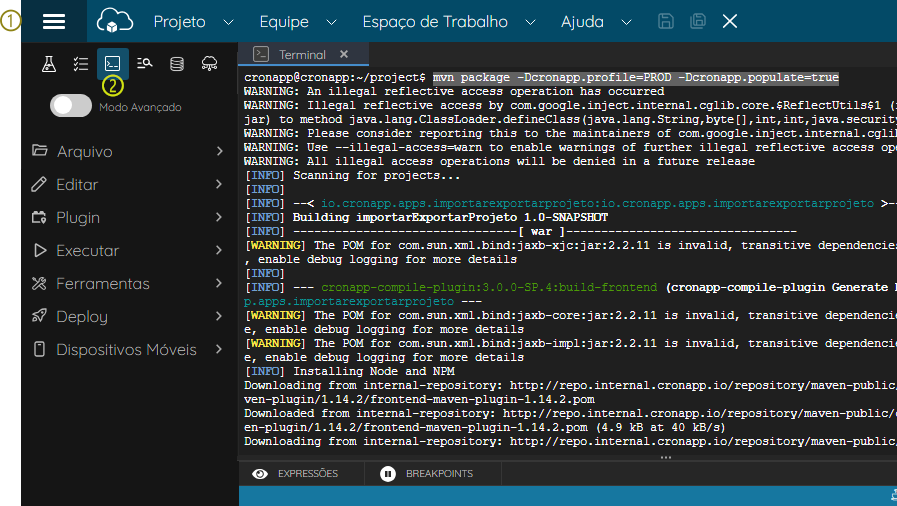897x506 pixels.
Task: Expand Espaço de Trabalho chevron
Action: [x=530, y=22]
